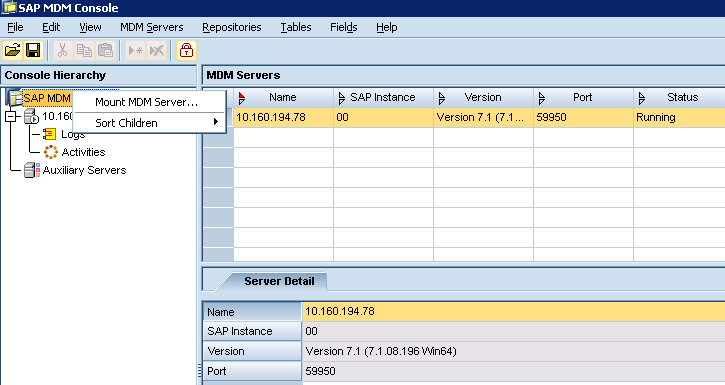This screenshot has width=725, height=385.
Task: Sort by the Port column arrow
Action: click(542, 98)
